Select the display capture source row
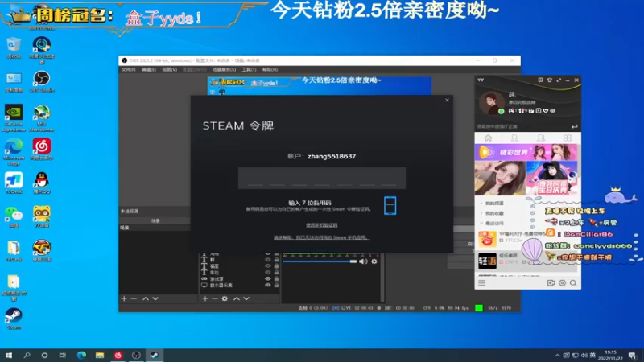Screen dimensions: 644x362 pos(240,285)
